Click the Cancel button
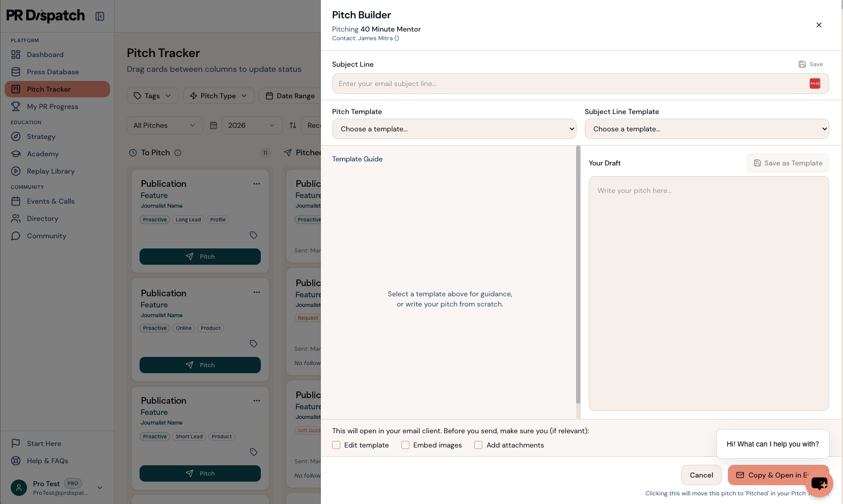 click(x=701, y=475)
